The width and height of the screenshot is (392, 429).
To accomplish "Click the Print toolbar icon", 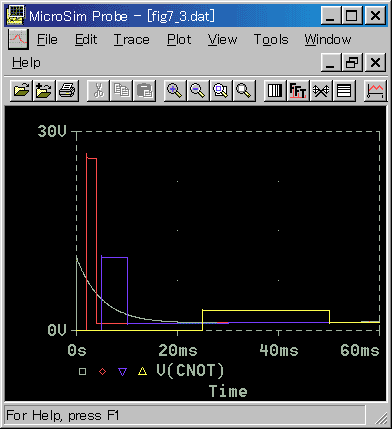I will coord(68,90).
